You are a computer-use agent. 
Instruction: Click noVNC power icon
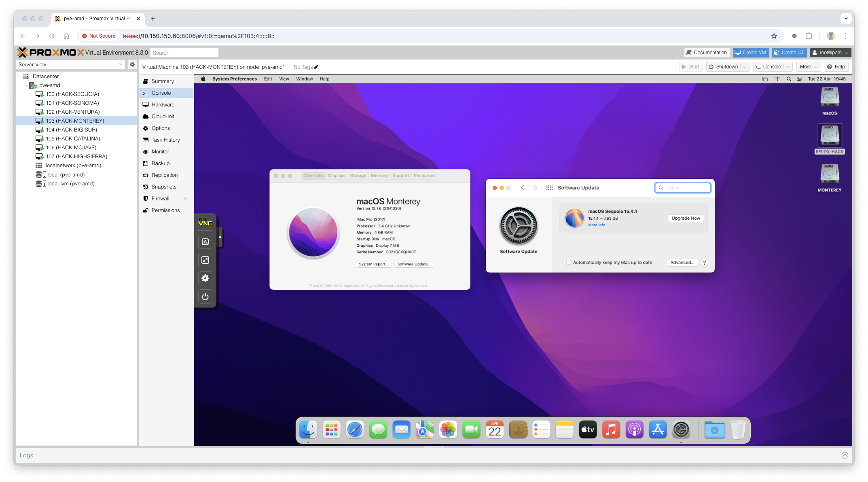(205, 297)
